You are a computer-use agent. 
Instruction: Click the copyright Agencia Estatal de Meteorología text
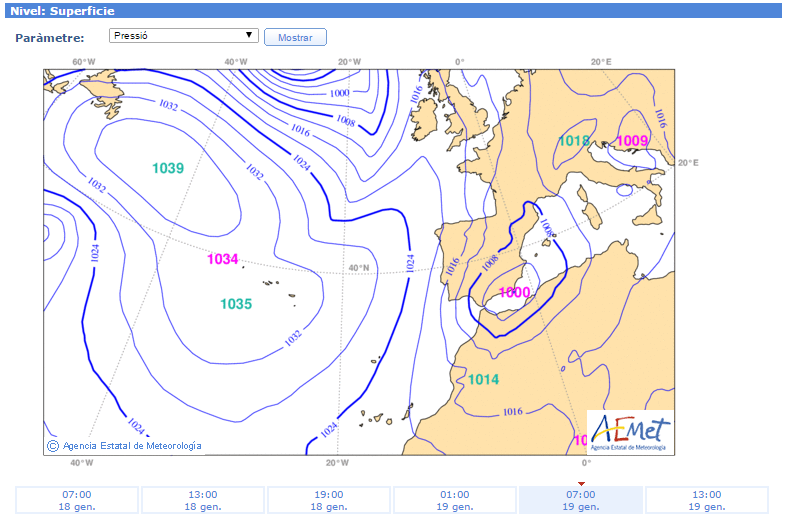[125, 446]
